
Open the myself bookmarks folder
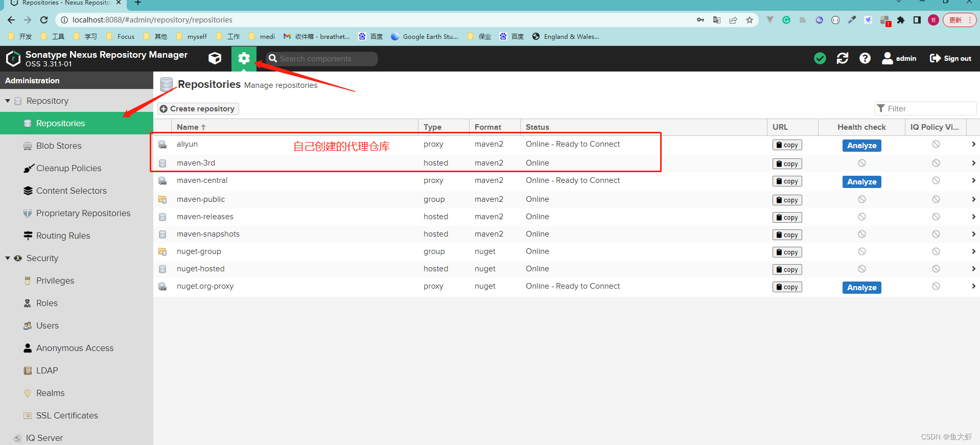pos(192,36)
